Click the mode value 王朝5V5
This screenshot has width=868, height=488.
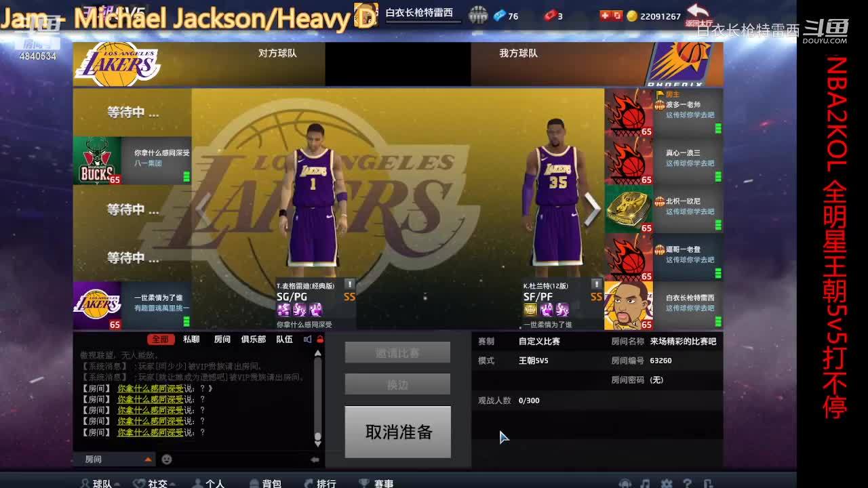tap(533, 361)
